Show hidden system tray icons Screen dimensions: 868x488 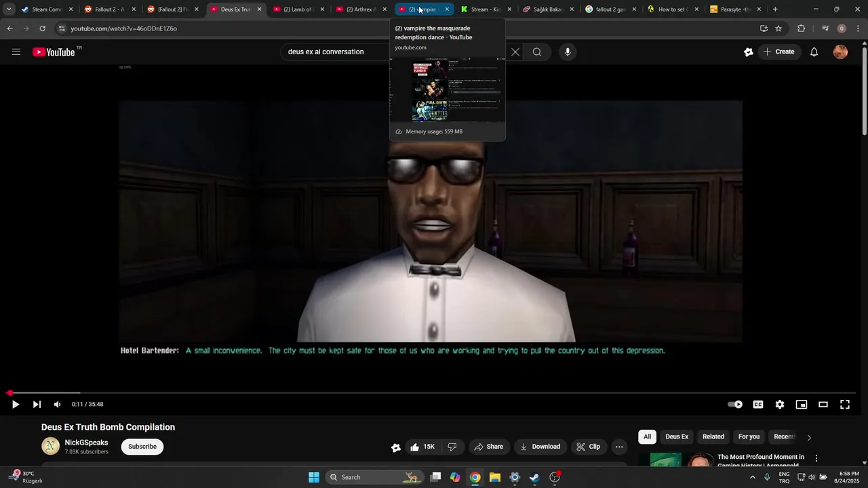point(752,477)
